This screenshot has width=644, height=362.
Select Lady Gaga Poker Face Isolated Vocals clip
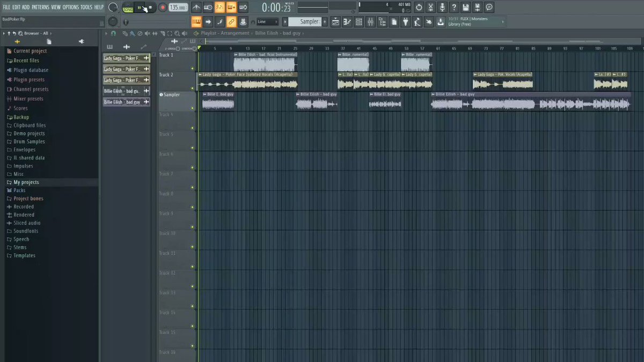pos(247,81)
